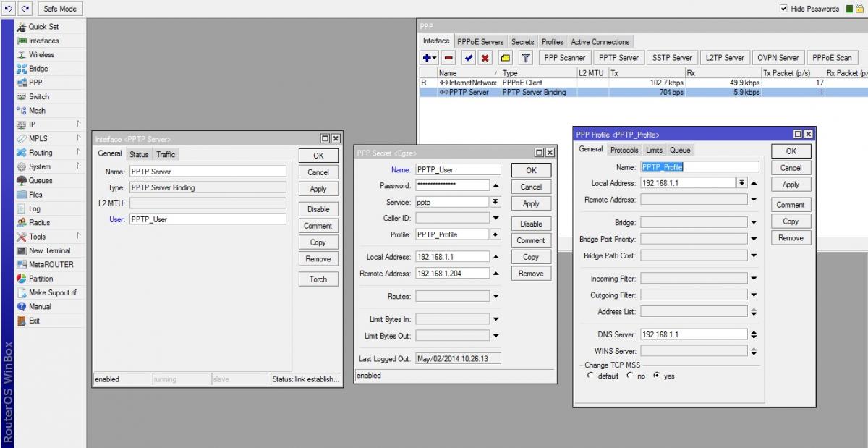Click the PPTP Server button
Image resolution: width=868 pixels, height=448 pixels.
(618, 58)
